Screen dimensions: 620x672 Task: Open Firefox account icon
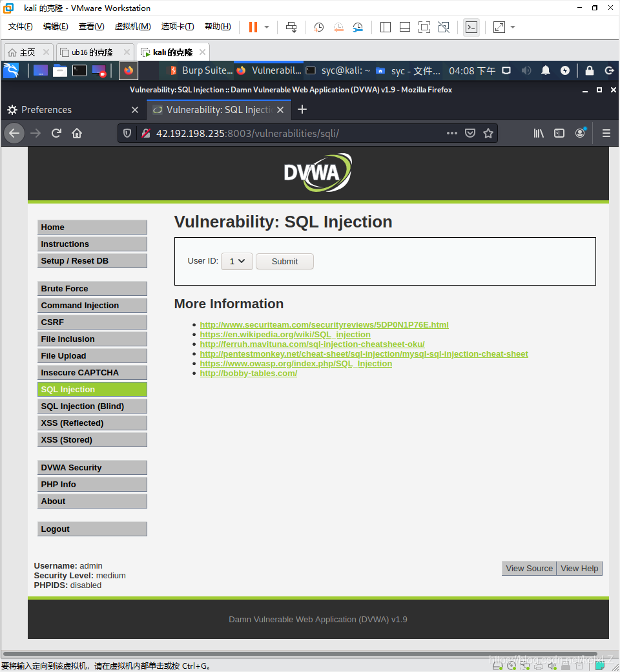pos(580,133)
